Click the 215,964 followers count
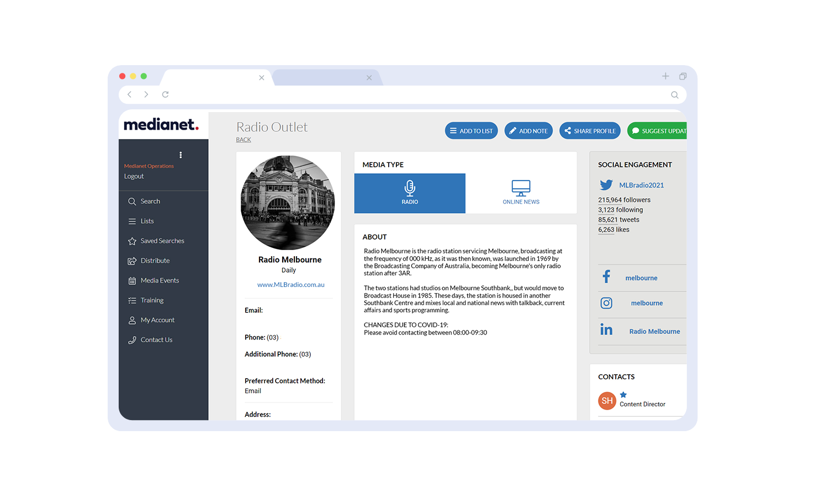The image size is (815, 504). pos(625,200)
